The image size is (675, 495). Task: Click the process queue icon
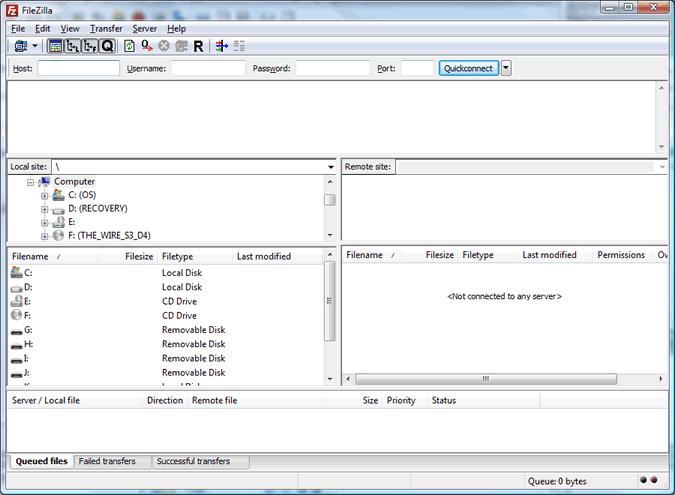pyautogui.click(x=146, y=46)
